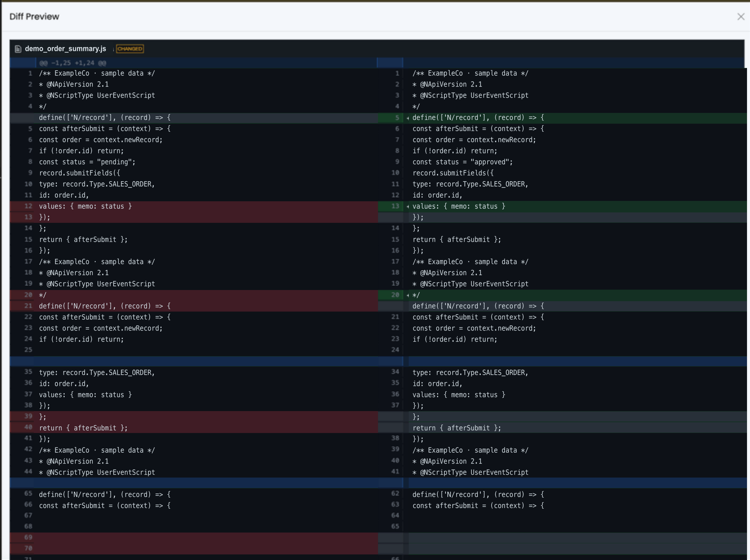Click the demo_order_summary.js file name
The image size is (750, 560).
65,49
